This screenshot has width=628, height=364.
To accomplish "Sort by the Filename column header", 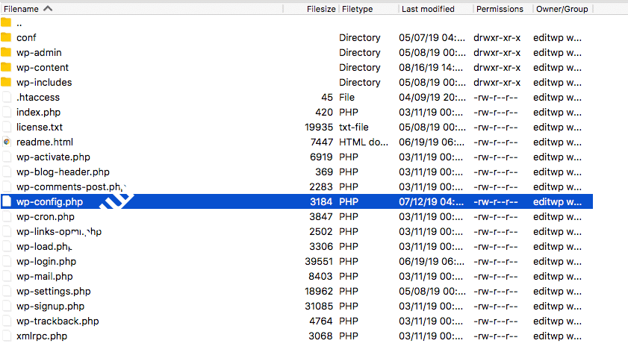I will coord(21,9).
